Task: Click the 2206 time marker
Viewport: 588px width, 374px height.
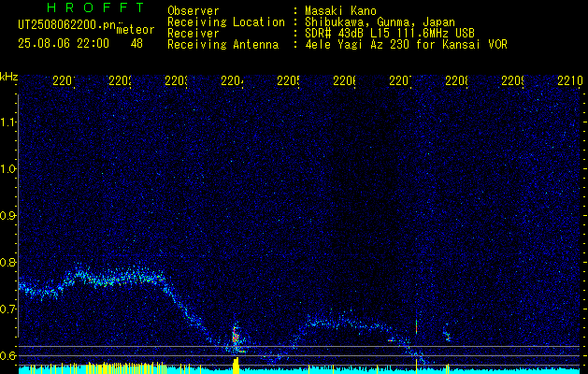Action: [344, 81]
